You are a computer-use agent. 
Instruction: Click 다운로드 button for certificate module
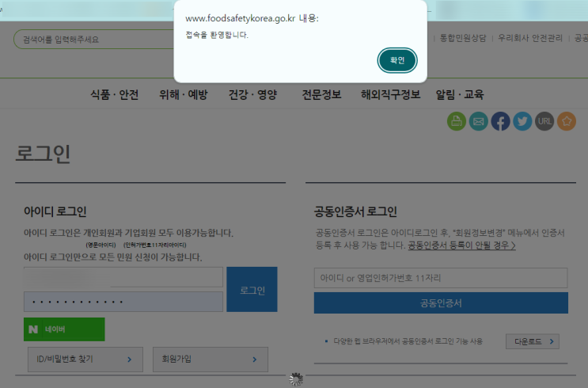(533, 341)
